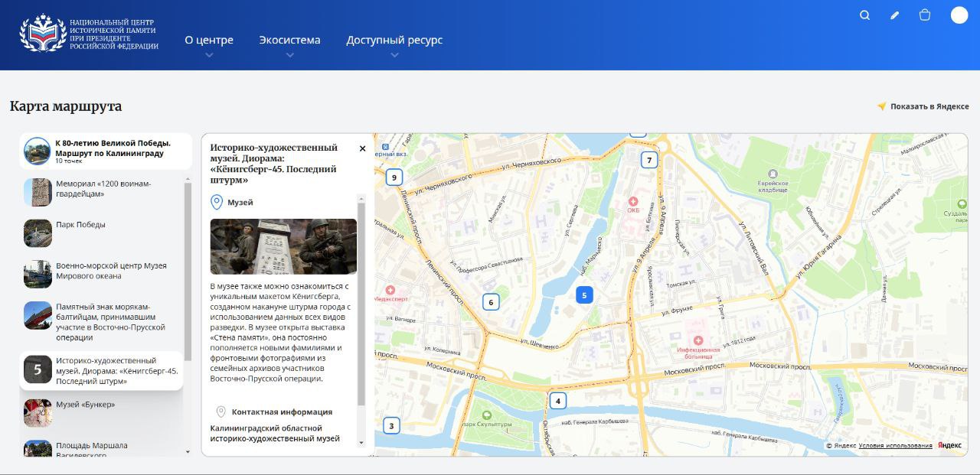Open the О центре menu
This screenshot has width=980, height=475.
[209, 40]
